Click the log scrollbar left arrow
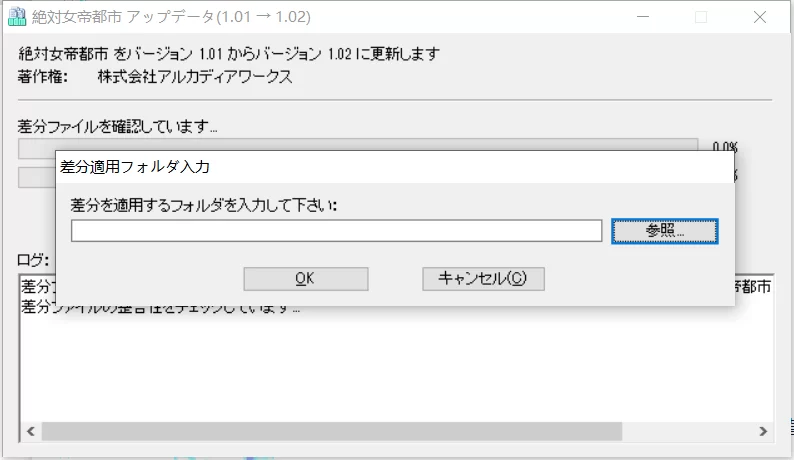 tap(31, 431)
